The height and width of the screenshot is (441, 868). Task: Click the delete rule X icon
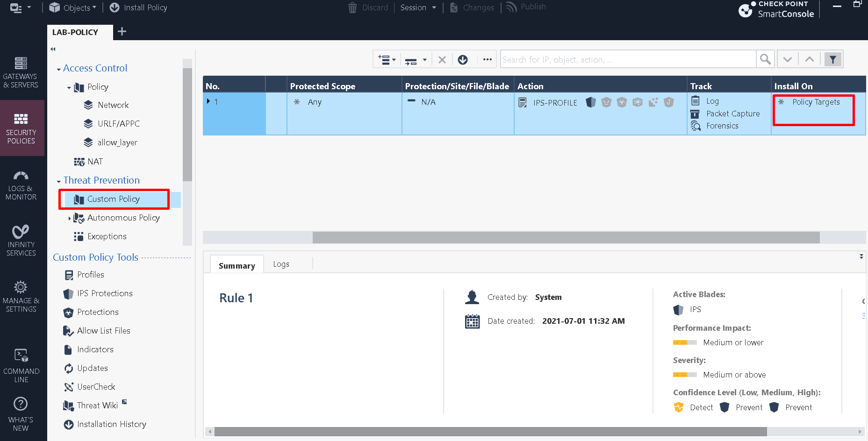(442, 59)
